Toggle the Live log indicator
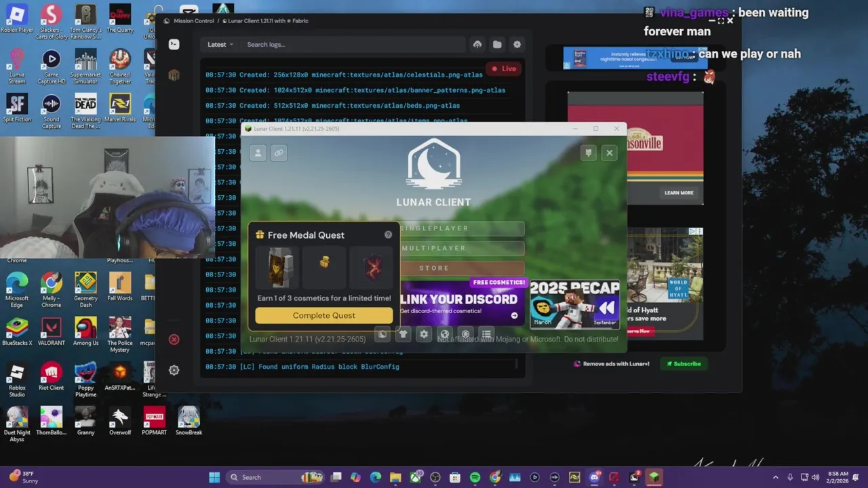868x488 pixels. (504, 68)
